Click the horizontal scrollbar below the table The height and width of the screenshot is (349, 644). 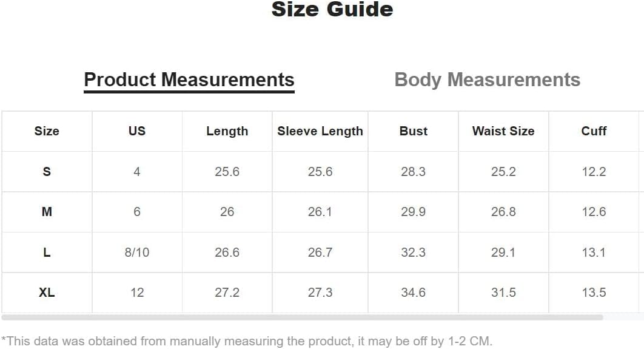[302, 317]
